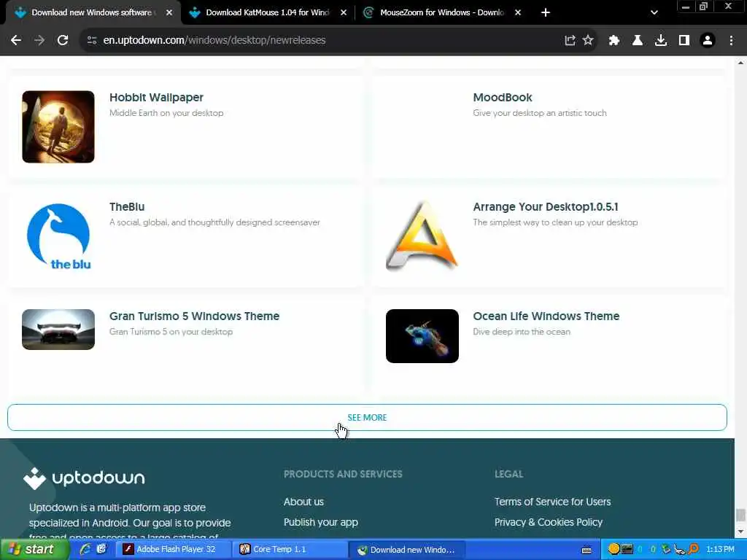Viewport: 747px width, 560px height.
Task: Open the MoodBook app link
Action: pyautogui.click(x=502, y=97)
